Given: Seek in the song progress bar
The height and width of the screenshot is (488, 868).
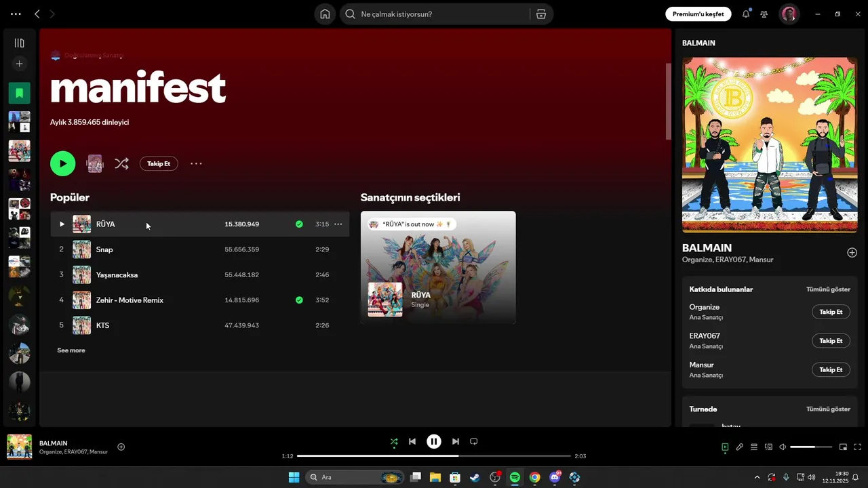Looking at the screenshot, I should [434, 456].
